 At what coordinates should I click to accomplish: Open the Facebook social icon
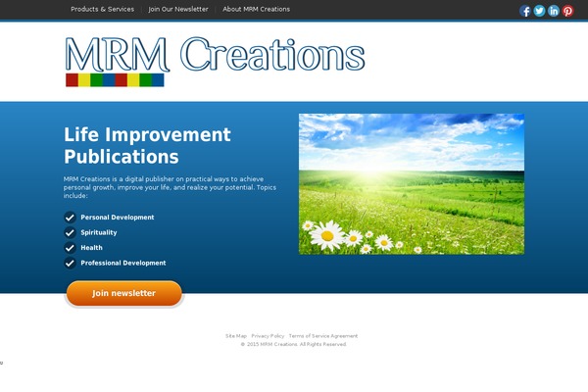pos(525,11)
